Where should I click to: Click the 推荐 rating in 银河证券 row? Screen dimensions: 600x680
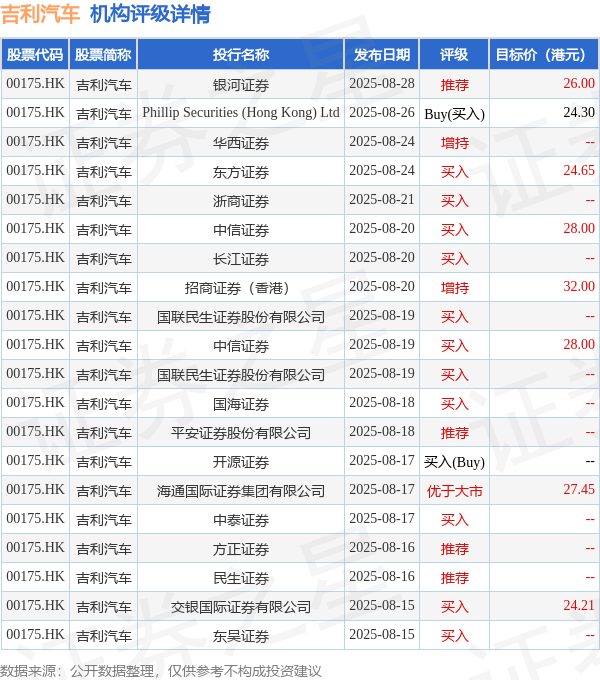click(x=454, y=85)
